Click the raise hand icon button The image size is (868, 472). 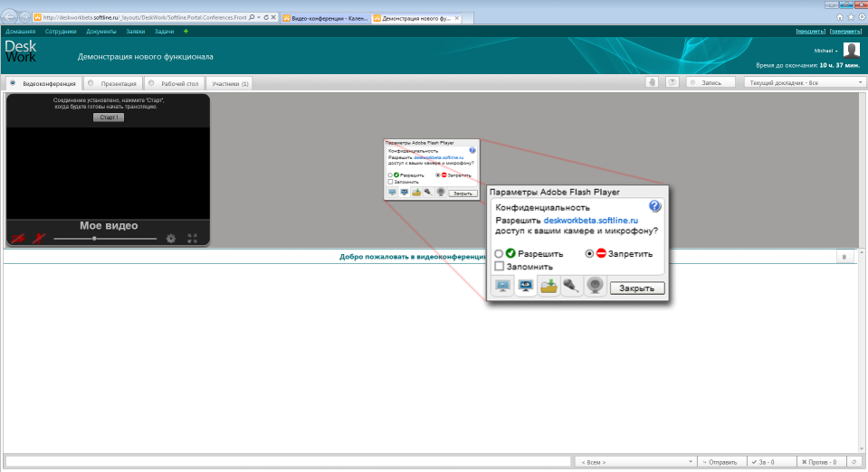pos(652,82)
